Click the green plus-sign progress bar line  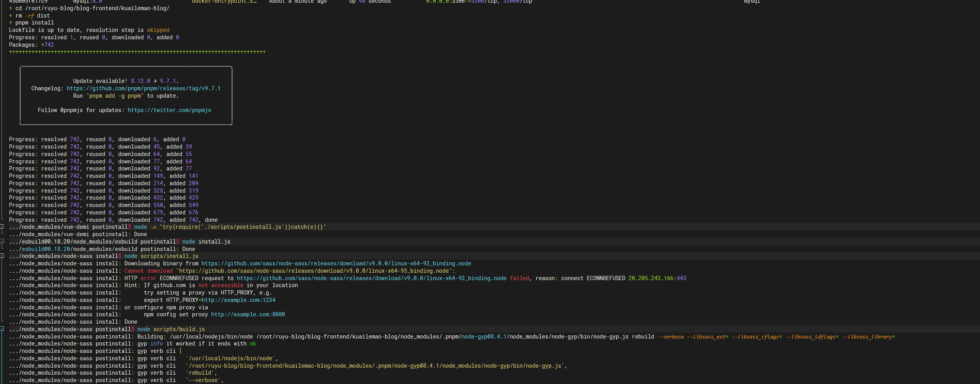tap(137, 52)
